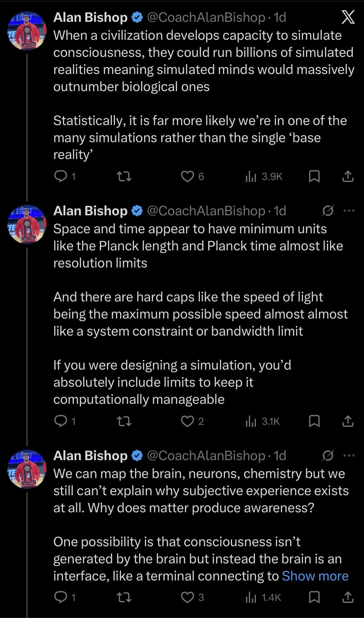Like the first tweet with 6 likes
This screenshot has width=364, height=618.
[x=188, y=176]
